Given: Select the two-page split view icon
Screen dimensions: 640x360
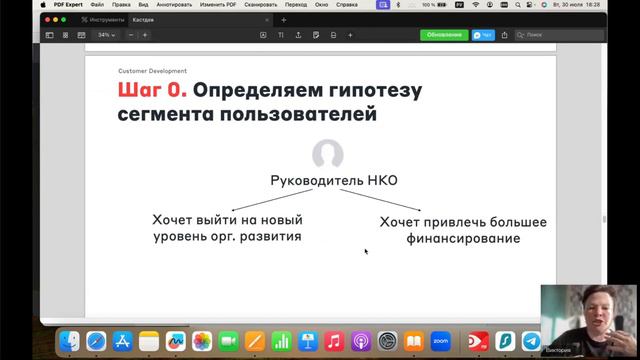Looking at the screenshot, I should [x=81, y=35].
